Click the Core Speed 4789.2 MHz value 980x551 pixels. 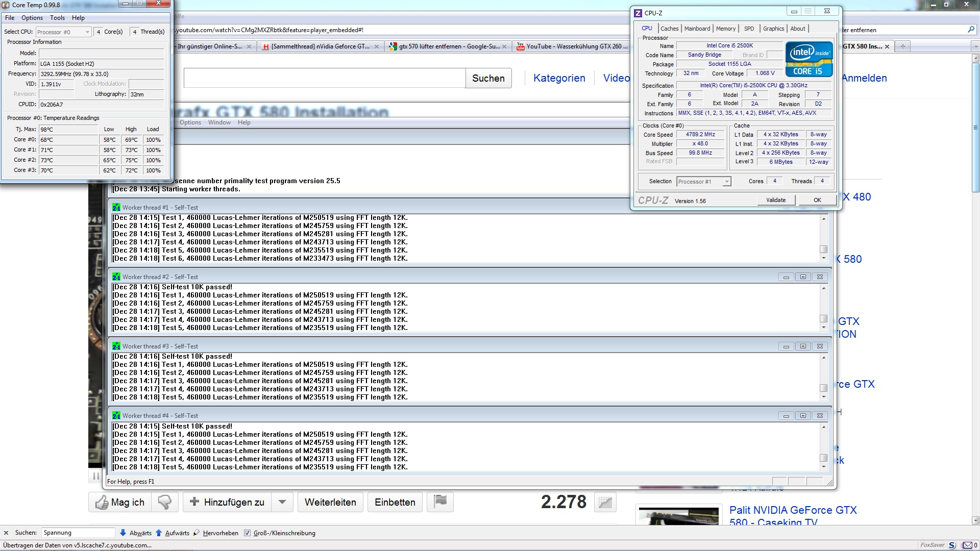(x=700, y=135)
